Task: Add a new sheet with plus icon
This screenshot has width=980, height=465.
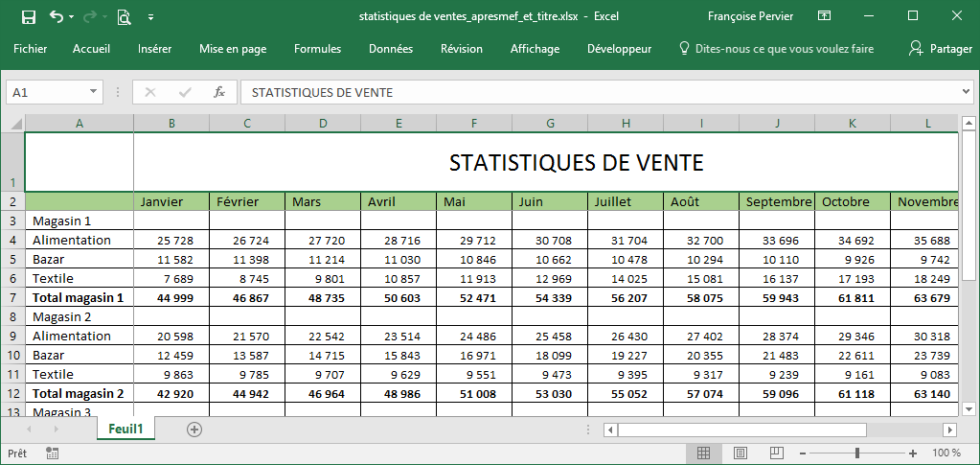Action: tap(194, 430)
